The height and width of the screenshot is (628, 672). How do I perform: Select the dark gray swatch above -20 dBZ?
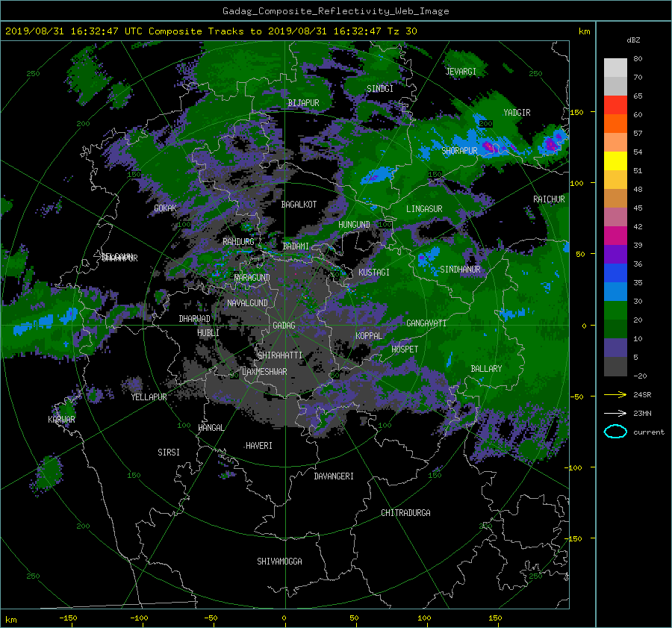[615, 367]
